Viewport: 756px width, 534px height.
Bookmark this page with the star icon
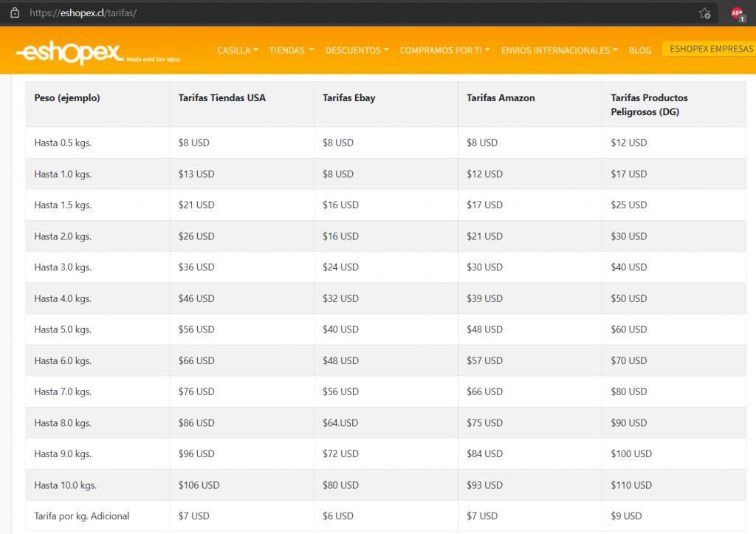[x=704, y=13]
